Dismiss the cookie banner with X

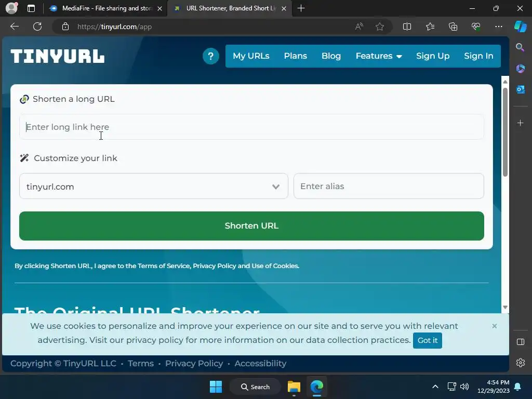(495, 326)
